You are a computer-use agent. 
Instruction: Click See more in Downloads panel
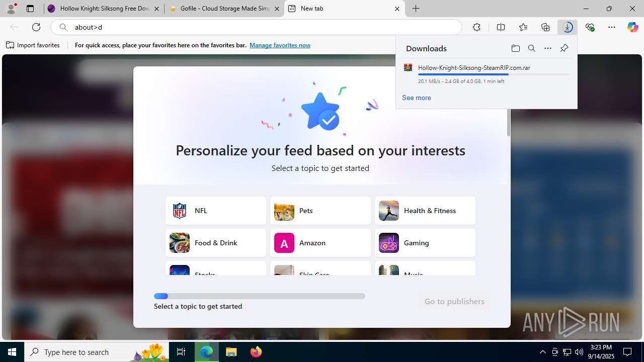(416, 98)
